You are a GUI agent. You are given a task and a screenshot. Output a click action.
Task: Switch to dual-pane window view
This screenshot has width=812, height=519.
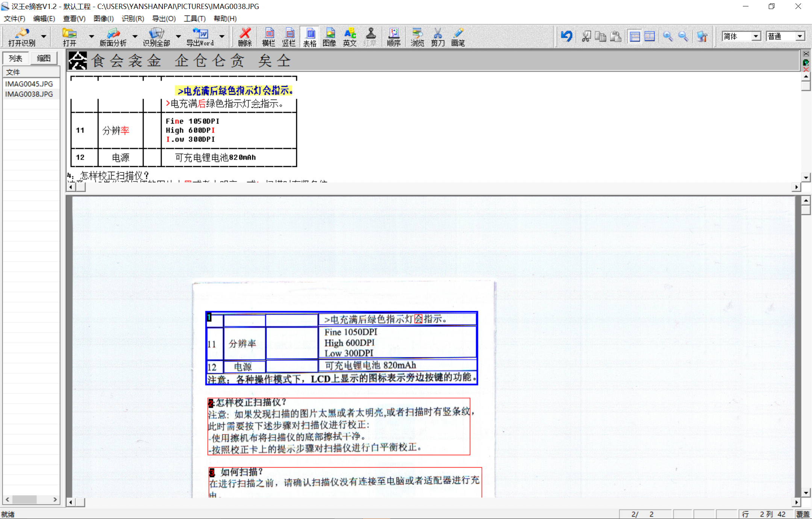pos(649,36)
